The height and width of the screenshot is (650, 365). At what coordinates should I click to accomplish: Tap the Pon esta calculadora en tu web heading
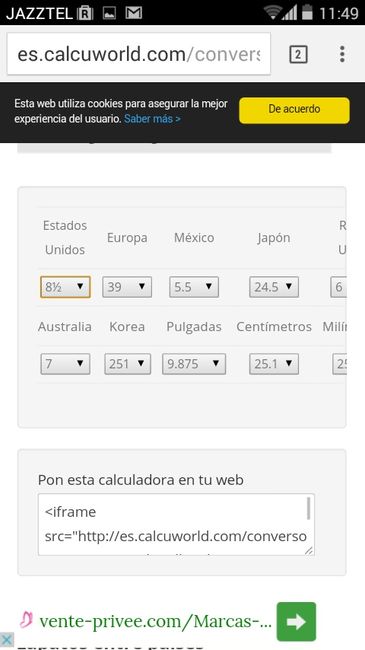point(141,480)
